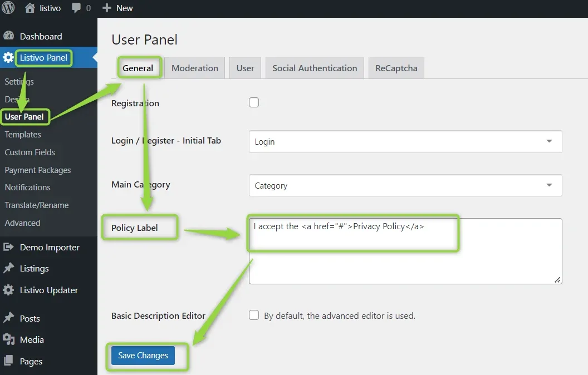Click inside the Policy Label text area
This screenshot has height=375, width=588.
point(405,251)
